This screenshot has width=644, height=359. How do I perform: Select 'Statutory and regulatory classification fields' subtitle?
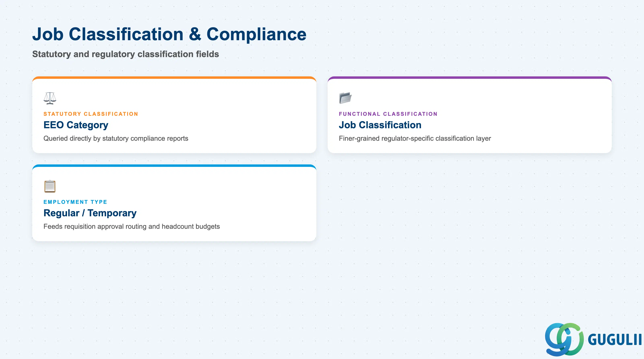126,54
